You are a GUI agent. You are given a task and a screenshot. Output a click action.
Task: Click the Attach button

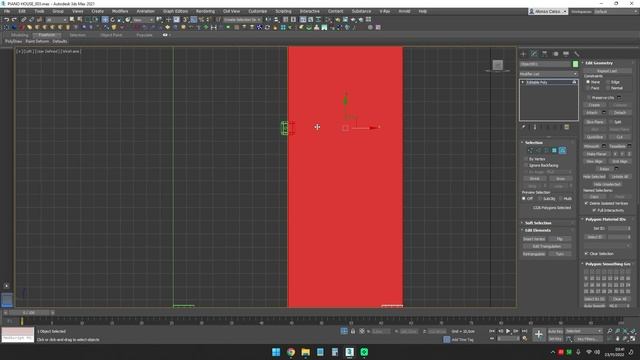pos(592,113)
